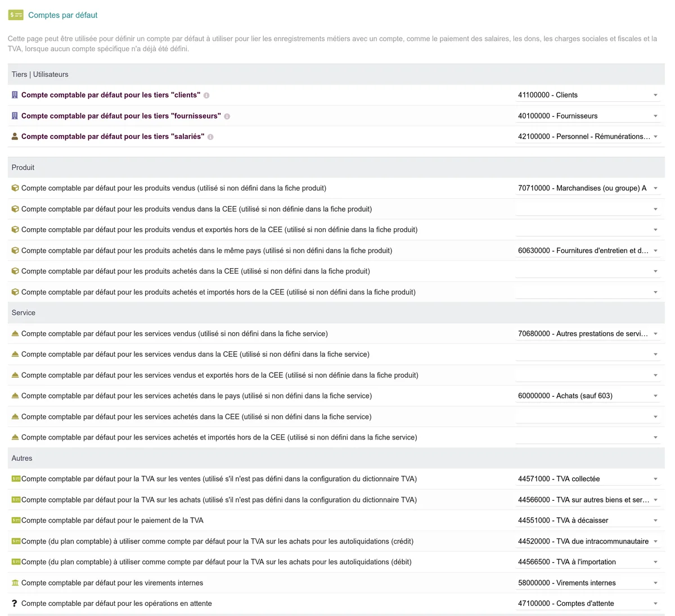Click the Comptes par défaut title icon
The width and height of the screenshot is (675, 616).
(16, 15)
